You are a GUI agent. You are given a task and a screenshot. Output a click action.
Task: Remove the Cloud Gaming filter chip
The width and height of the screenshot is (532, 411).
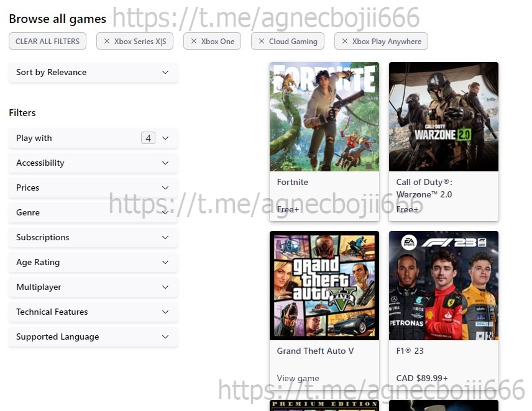(x=287, y=42)
